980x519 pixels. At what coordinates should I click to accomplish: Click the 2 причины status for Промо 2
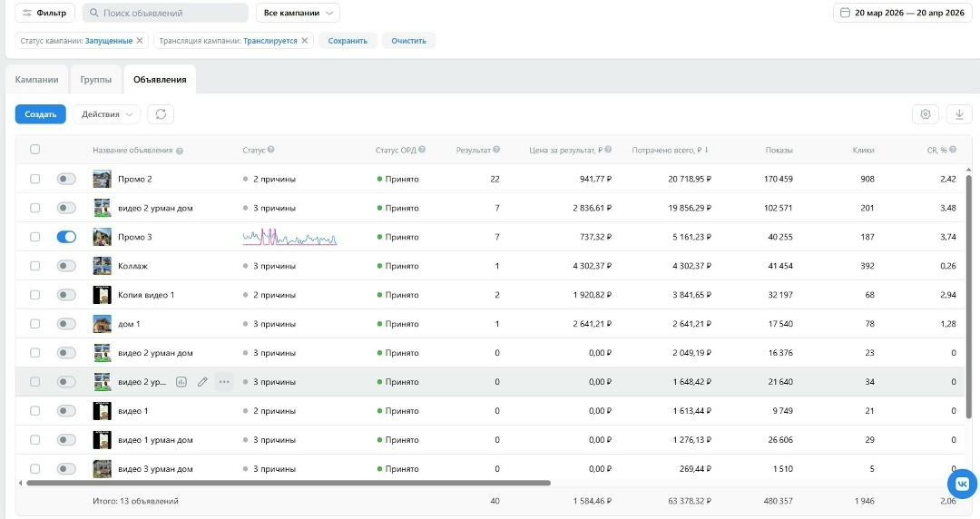274,179
